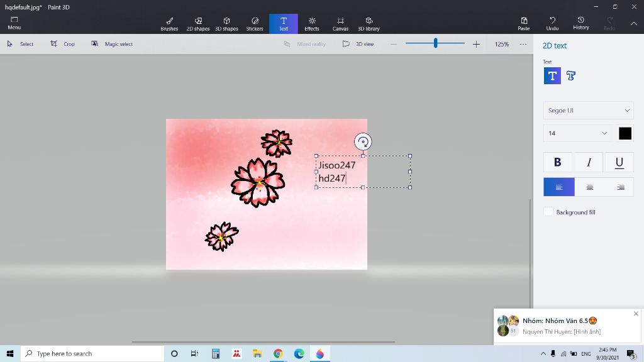Open the Effects panel

click(312, 24)
